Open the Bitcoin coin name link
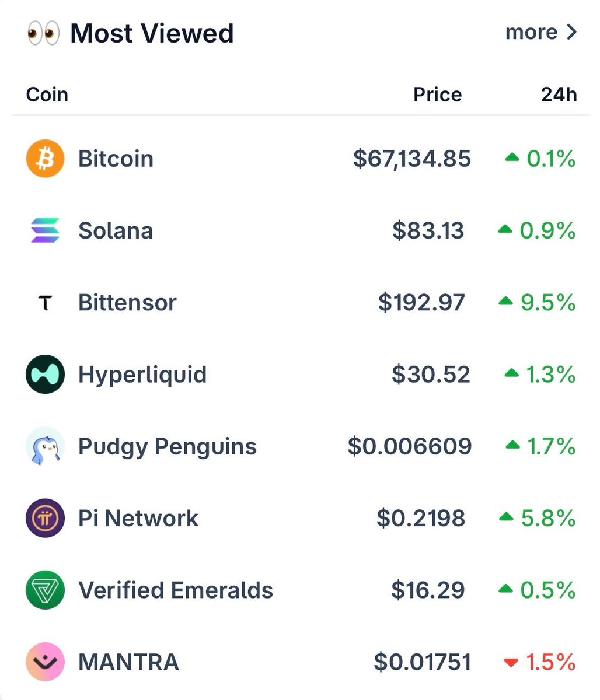Image resolution: width=600 pixels, height=700 pixels. tap(116, 159)
